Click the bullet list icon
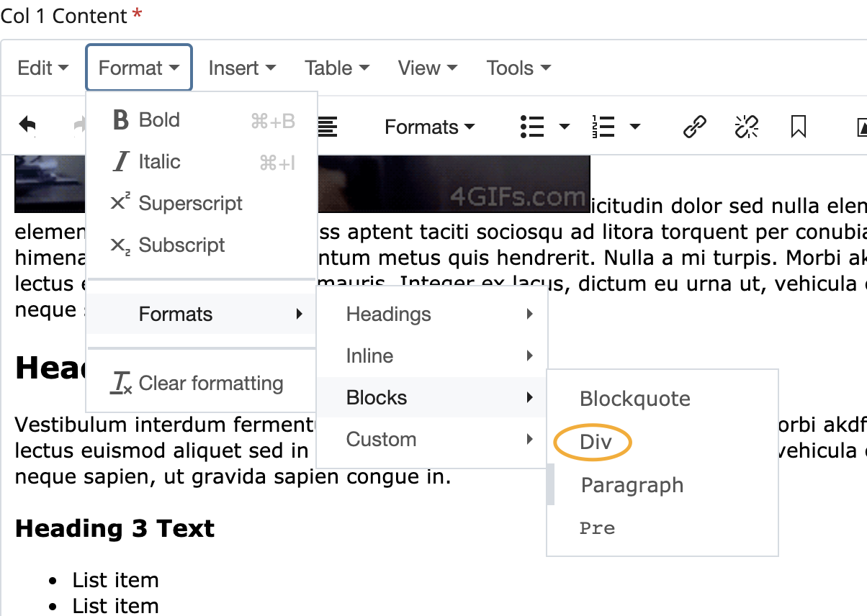The height and width of the screenshot is (616, 867). (532, 127)
